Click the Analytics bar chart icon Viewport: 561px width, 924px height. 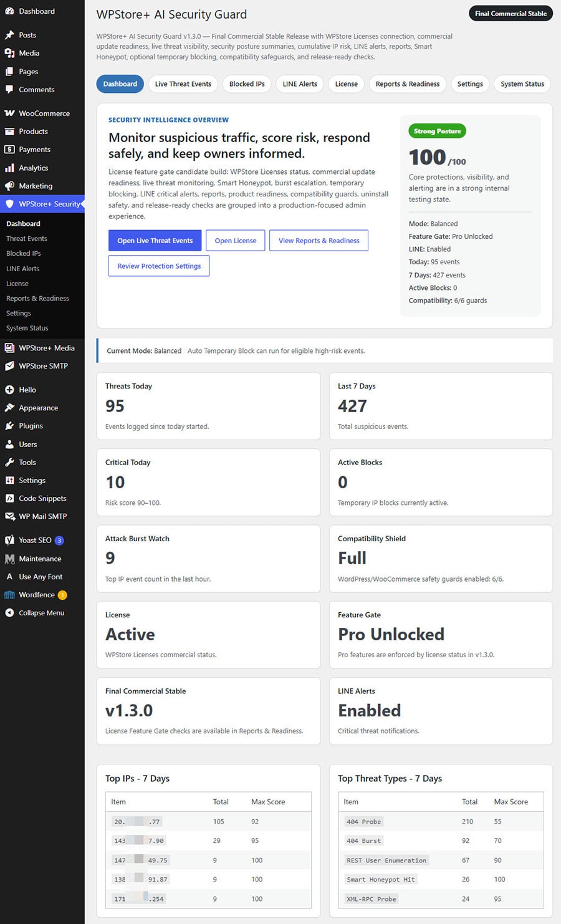(x=9, y=168)
